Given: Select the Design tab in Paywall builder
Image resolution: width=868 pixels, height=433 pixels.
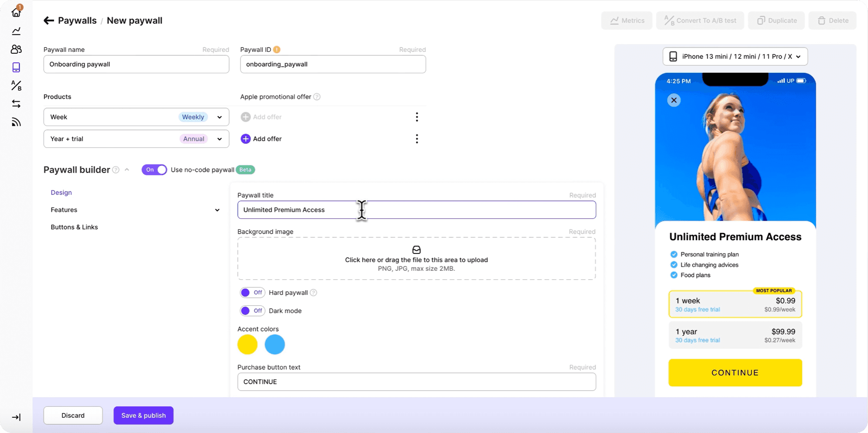Looking at the screenshot, I should pyautogui.click(x=61, y=192).
